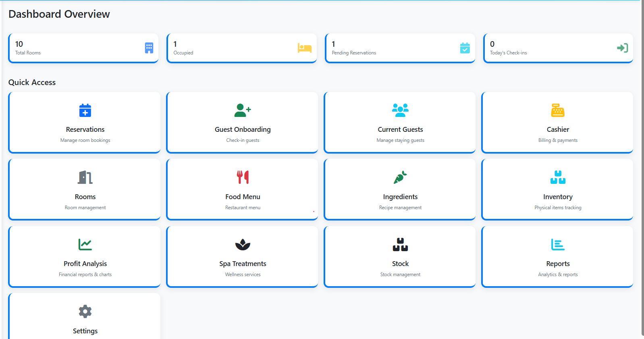
Task: Select the Cashier register icon
Action: click(558, 110)
